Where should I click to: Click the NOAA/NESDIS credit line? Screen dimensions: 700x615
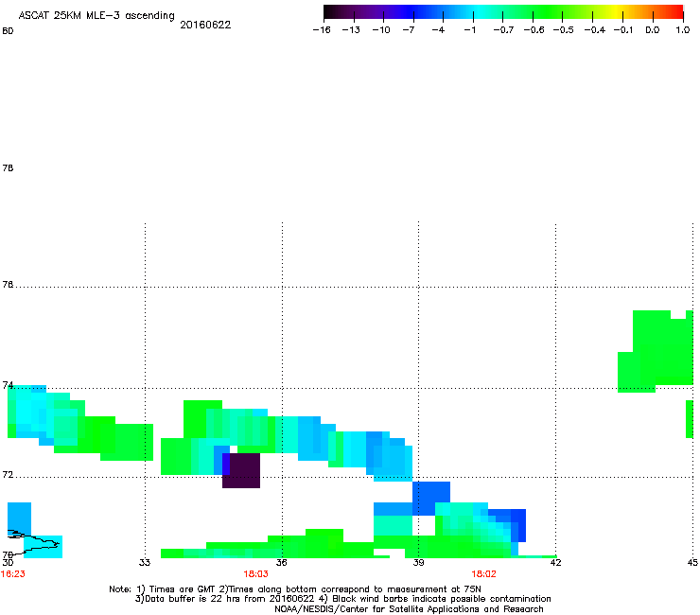(x=409, y=609)
